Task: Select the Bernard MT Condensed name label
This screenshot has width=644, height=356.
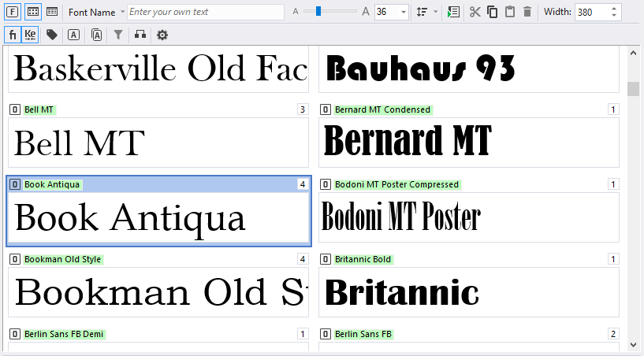Action: [x=383, y=109]
